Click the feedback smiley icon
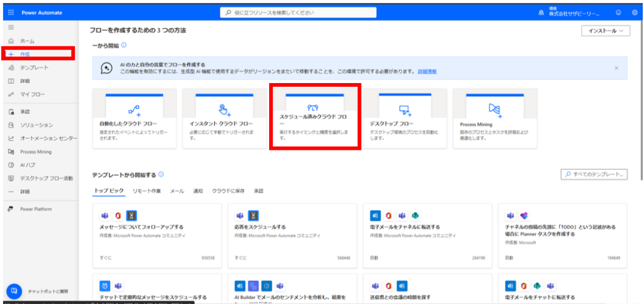This screenshot has width=644, height=304. tap(618, 12)
